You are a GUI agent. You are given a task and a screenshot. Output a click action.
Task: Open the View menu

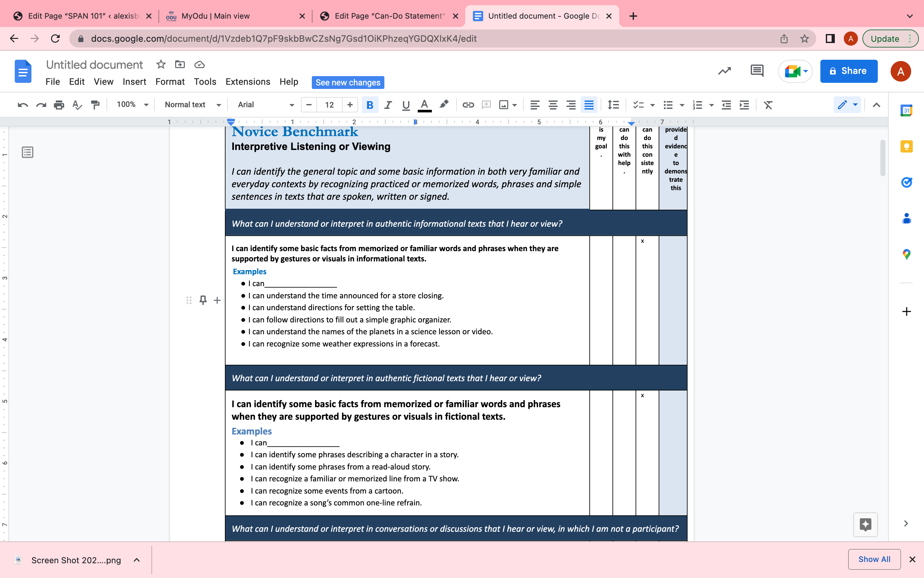104,82
